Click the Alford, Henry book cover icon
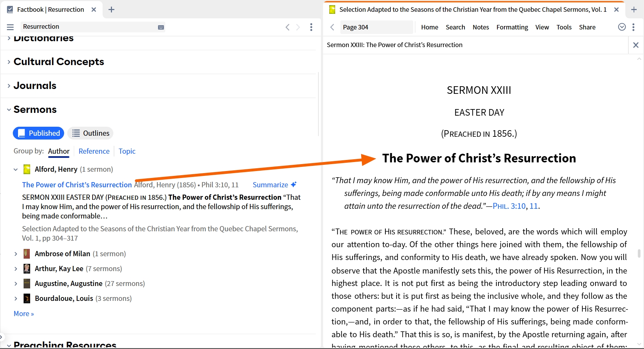Viewport: 644px width, 349px height. click(27, 169)
